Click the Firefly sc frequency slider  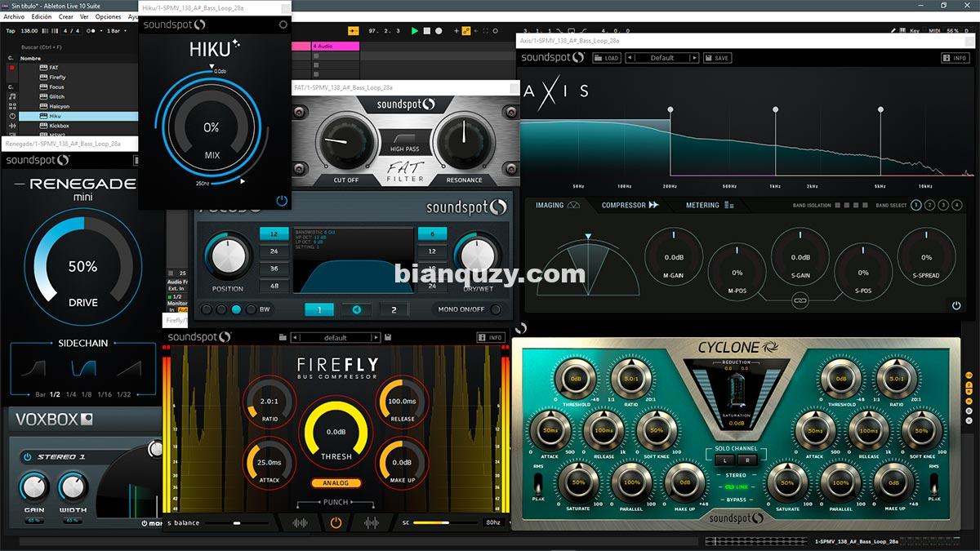click(x=447, y=522)
